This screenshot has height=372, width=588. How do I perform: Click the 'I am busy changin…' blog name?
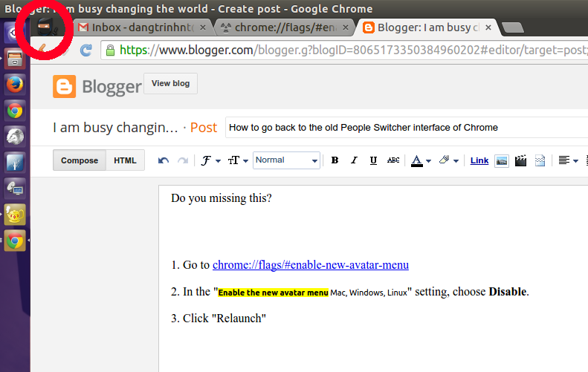pyautogui.click(x=115, y=128)
